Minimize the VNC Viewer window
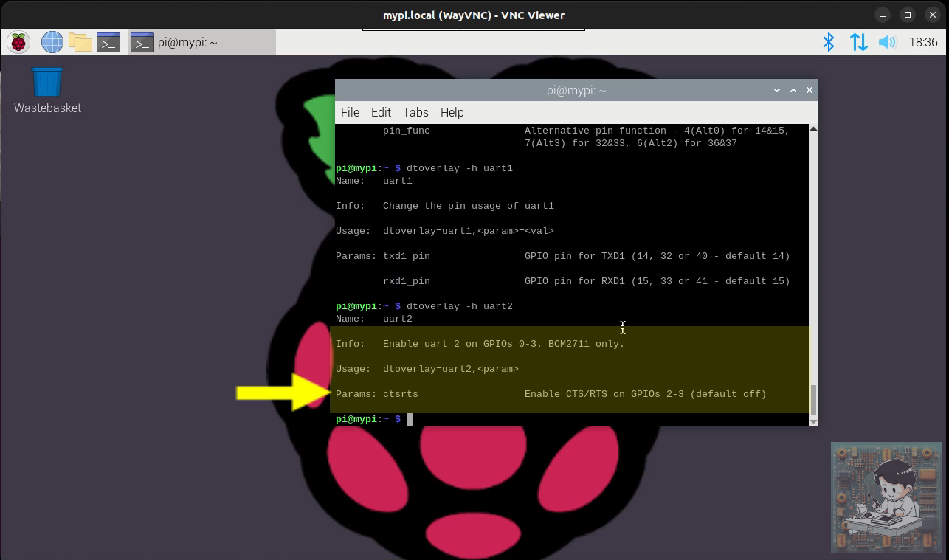Viewport: 949px width, 560px height. tap(883, 15)
